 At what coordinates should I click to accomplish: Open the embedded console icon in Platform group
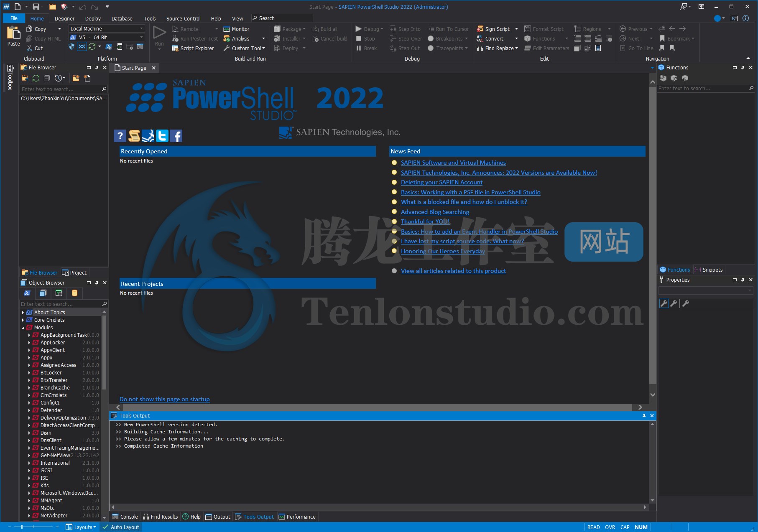(x=140, y=46)
